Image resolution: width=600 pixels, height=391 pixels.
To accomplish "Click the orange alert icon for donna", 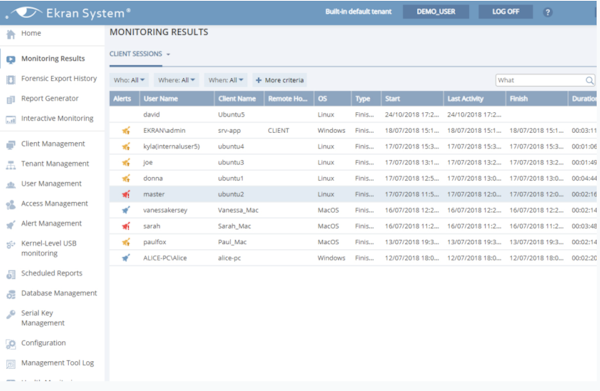I will click(126, 178).
